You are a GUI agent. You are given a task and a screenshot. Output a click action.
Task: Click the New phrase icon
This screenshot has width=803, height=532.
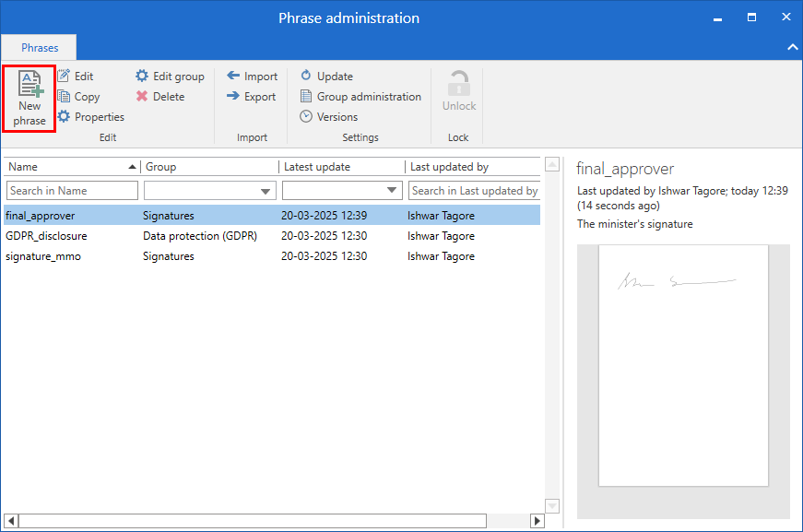coord(30,85)
